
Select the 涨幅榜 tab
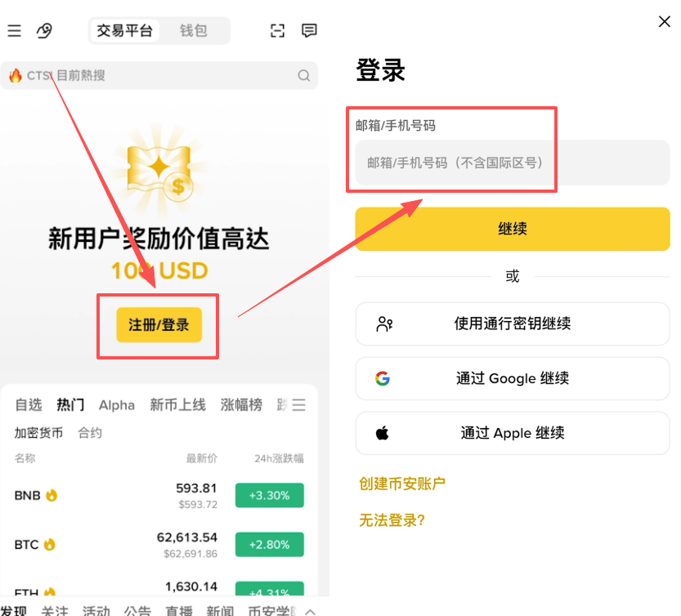[x=241, y=404]
